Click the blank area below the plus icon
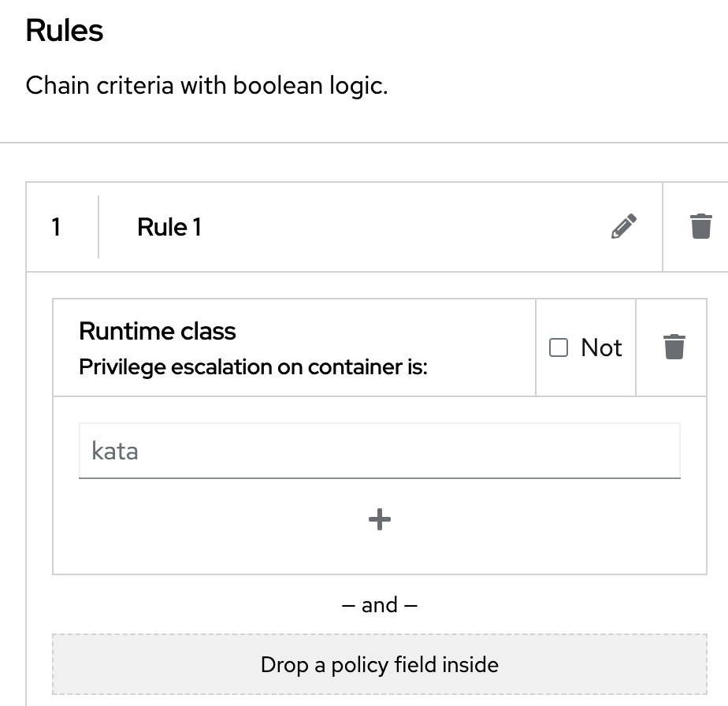This screenshot has width=728, height=706. (x=379, y=556)
